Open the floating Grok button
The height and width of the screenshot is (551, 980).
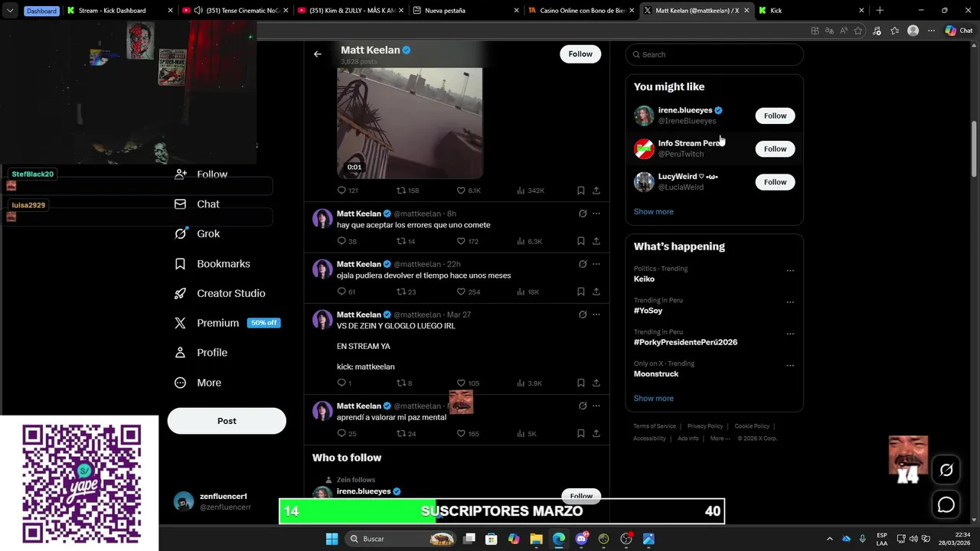(x=946, y=471)
